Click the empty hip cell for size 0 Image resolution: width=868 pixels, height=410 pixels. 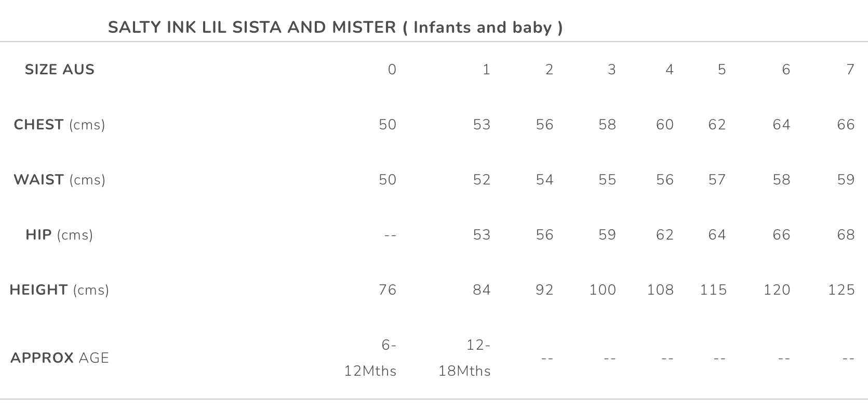click(x=390, y=235)
